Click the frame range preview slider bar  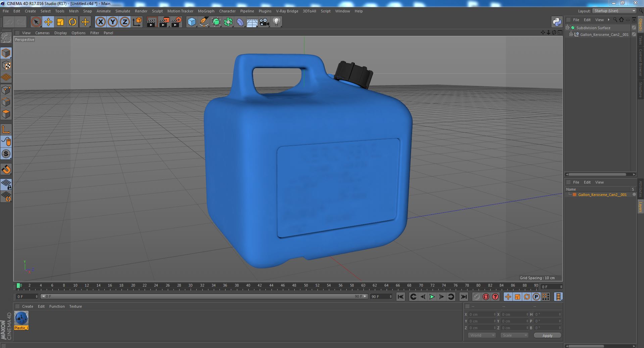[x=204, y=297]
